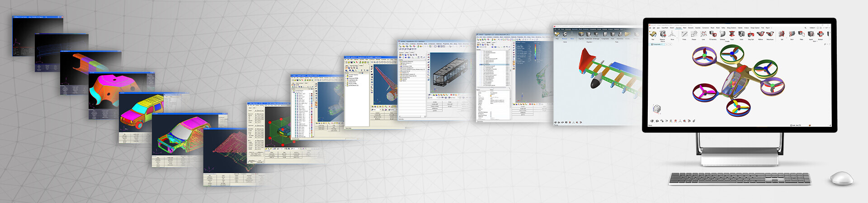Select the Midsurfaces tool icon
Viewport: 868px width, 203px height.
(770, 34)
